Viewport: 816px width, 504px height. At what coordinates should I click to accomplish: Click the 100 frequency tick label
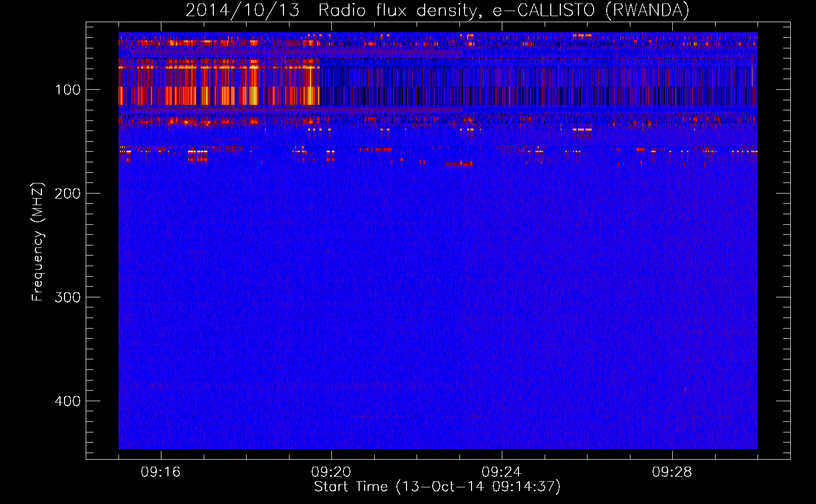[68, 90]
